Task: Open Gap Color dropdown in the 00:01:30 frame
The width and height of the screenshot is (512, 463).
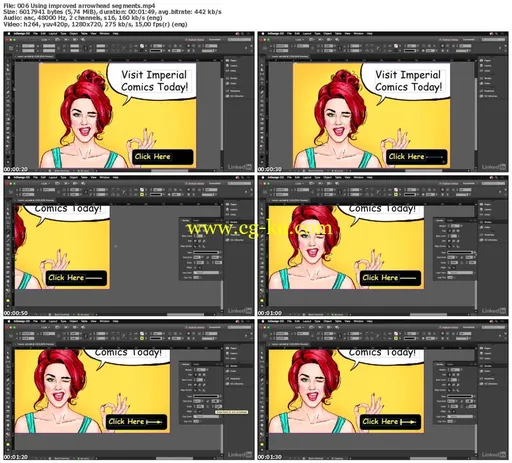Action: 461,417
